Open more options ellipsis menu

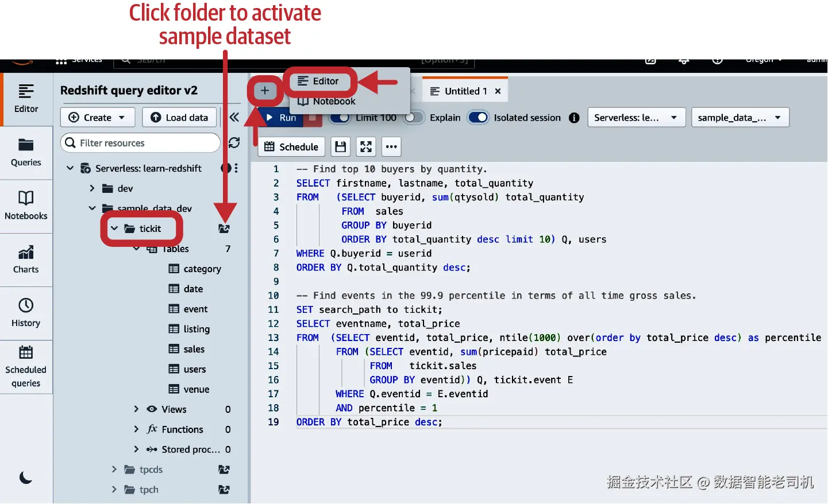(391, 147)
